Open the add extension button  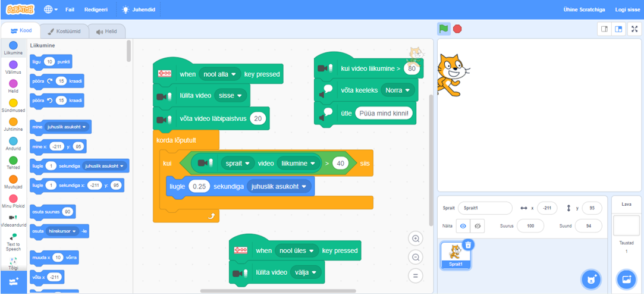[14, 282]
